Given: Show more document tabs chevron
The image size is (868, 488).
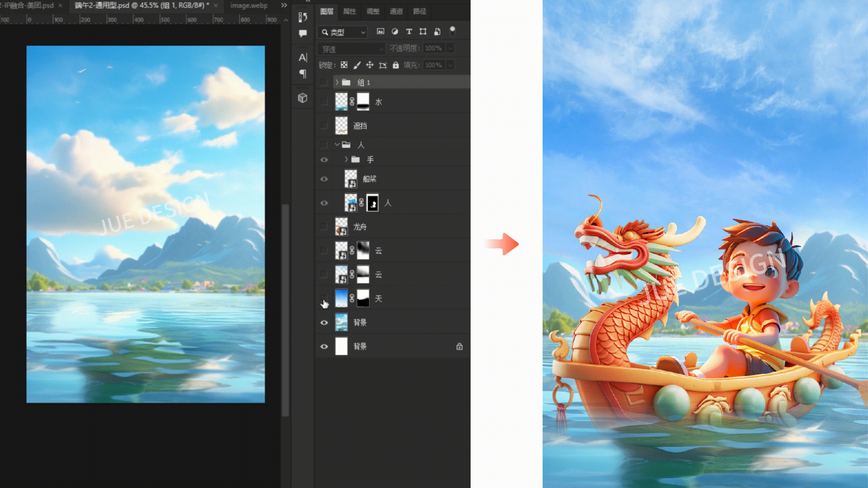Looking at the screenshot, I should 284,5.
